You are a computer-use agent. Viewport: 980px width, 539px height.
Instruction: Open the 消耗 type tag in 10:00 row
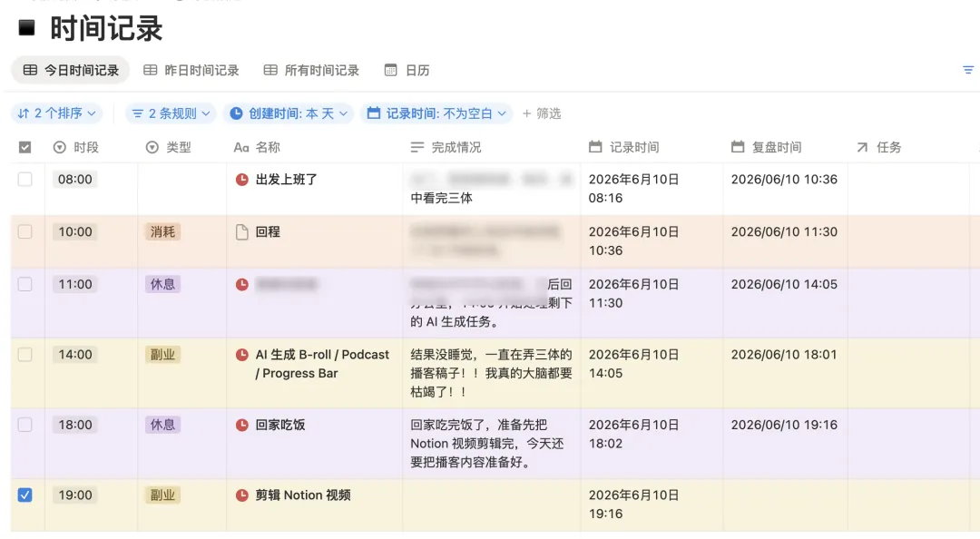coord(162,232)
